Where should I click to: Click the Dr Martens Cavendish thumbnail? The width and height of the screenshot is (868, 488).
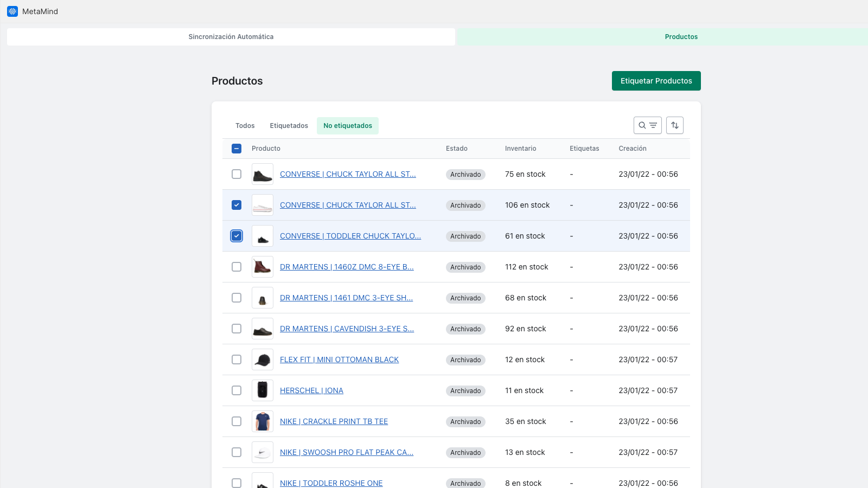point(263,329)
